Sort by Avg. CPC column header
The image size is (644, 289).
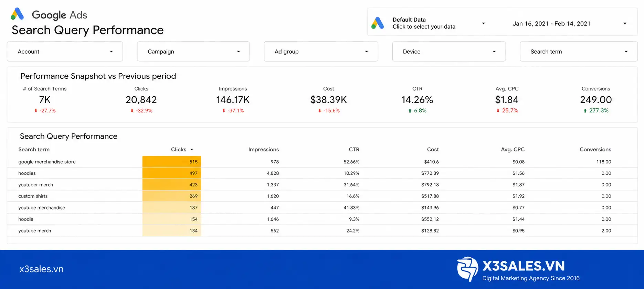(x=513, y=150)
